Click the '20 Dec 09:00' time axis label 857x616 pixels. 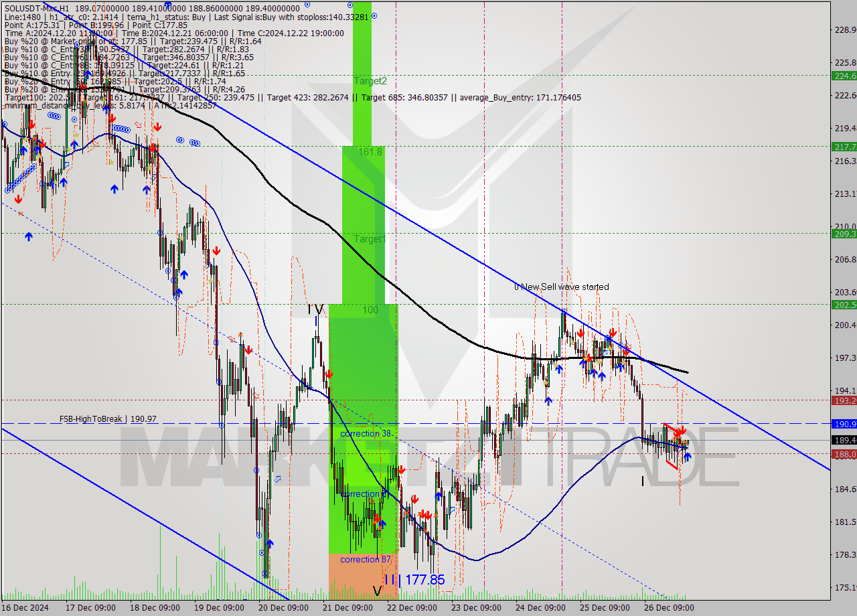coord(283,608)
